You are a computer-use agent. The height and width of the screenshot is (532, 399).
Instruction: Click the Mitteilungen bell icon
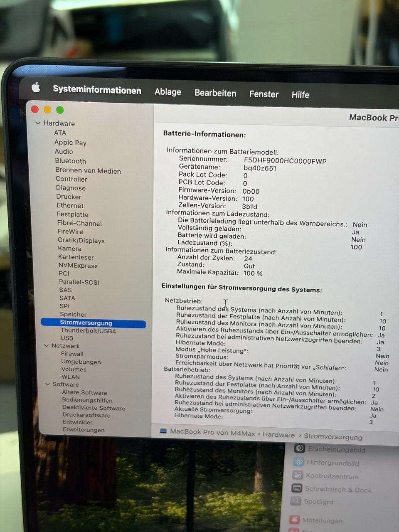tap(294, 520)
